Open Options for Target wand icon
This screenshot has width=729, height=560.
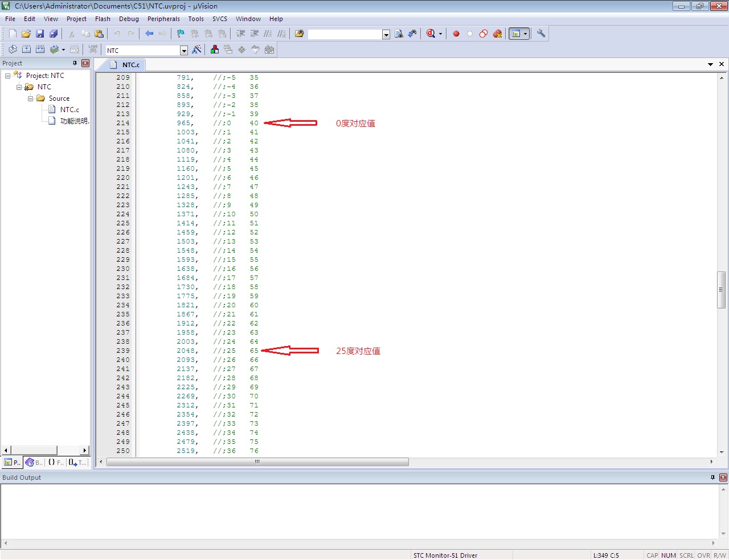[x=196, y=50]
